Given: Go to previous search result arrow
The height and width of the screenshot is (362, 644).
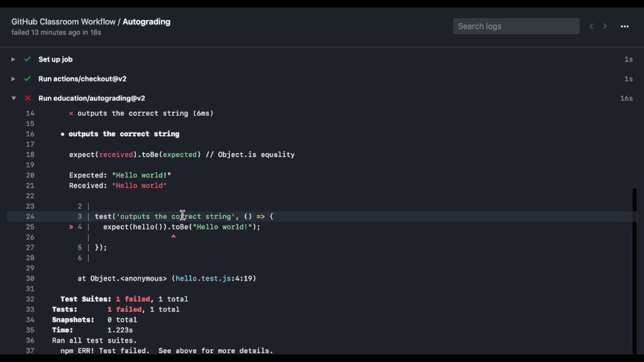Looking at the screenshot, I should (591, 26).
